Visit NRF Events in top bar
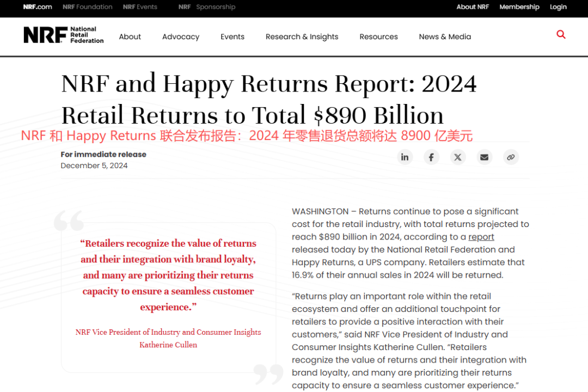Image resolution: width=588 pixels, height=392 pixels. (x=140, y=7)
